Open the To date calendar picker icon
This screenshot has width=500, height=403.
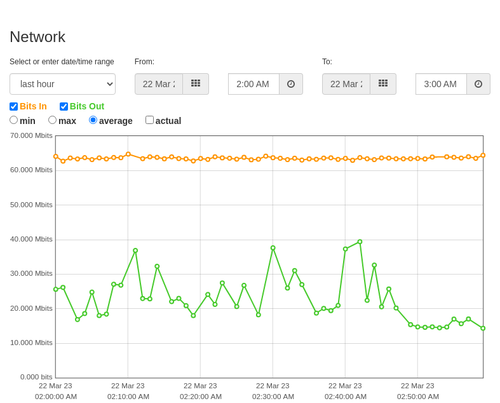tap(383, 84)
